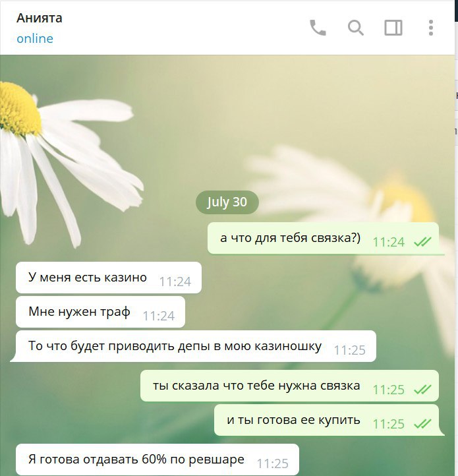Open the three-dot more options menu
This screenshot has height=476, width=458.
[x=431, y=28]
